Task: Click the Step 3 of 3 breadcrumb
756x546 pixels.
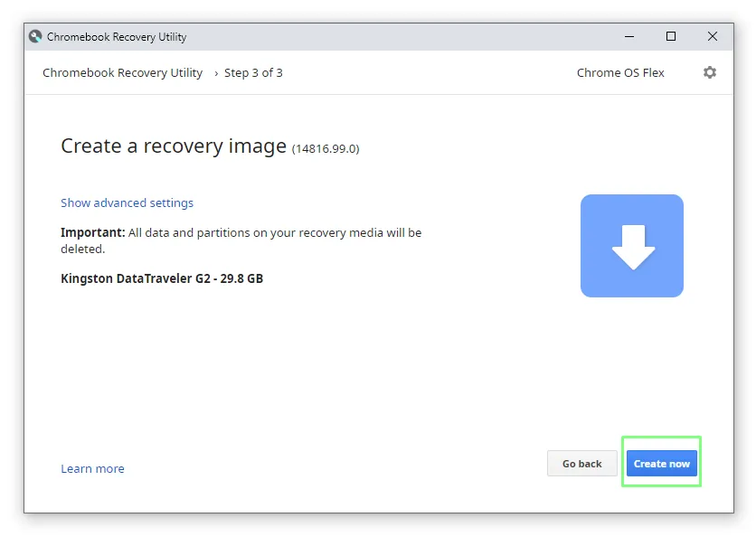Action: coord(253,73)
